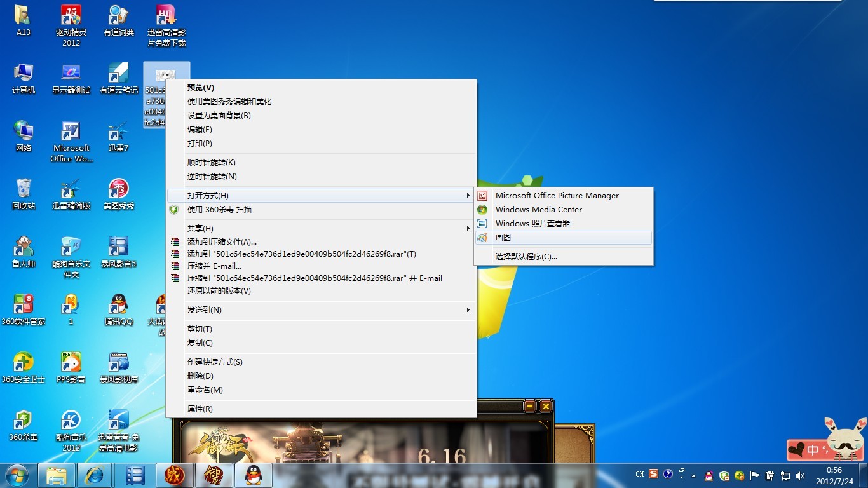Select the 计算机 desktop icon

coord(24,79)
